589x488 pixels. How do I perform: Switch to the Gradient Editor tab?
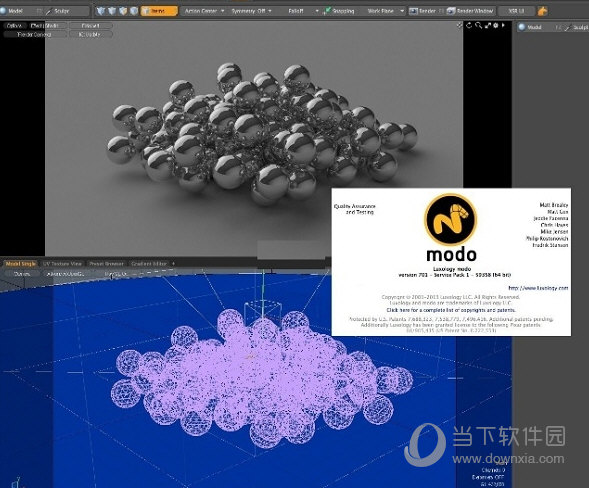149,264
